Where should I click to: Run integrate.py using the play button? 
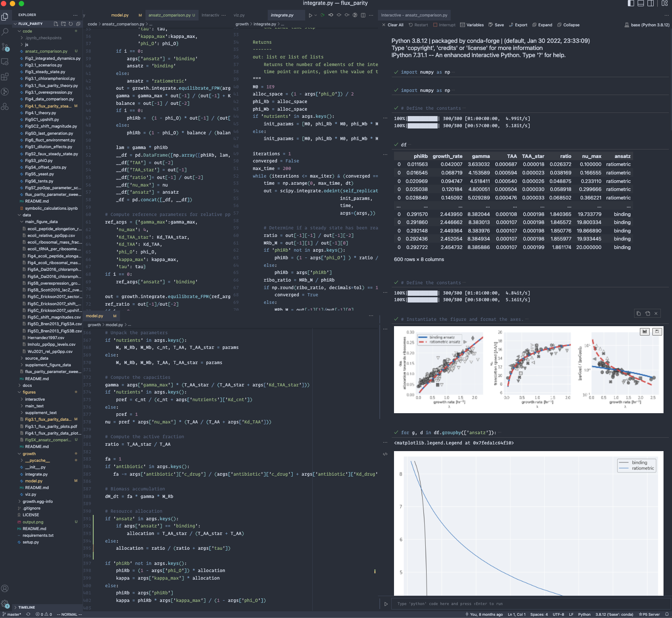(311, 15)
